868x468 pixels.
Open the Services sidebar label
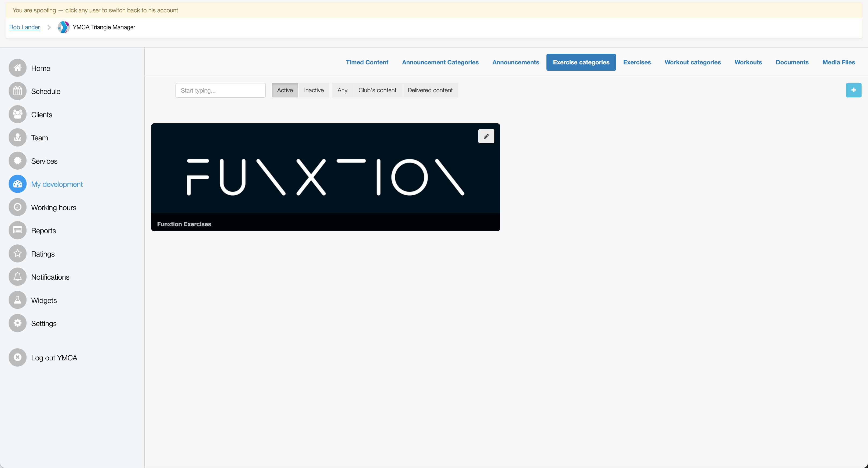(x=44, y=161)
